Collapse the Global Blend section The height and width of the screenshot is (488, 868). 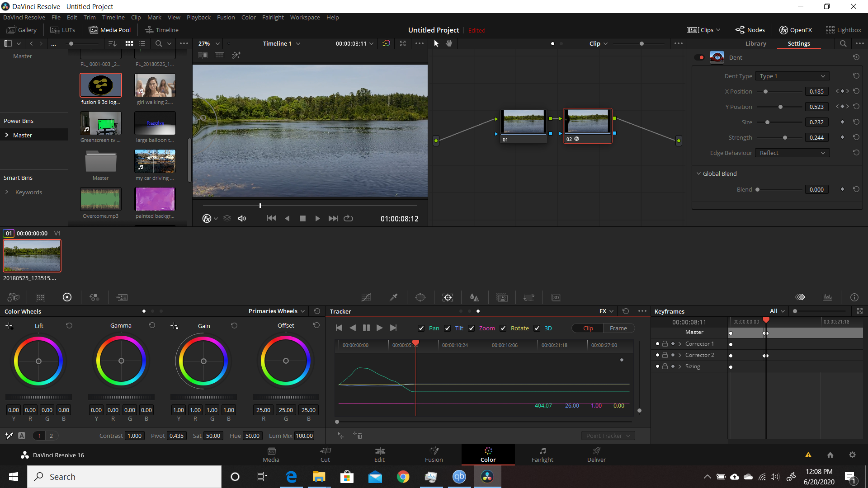(698, 174)
